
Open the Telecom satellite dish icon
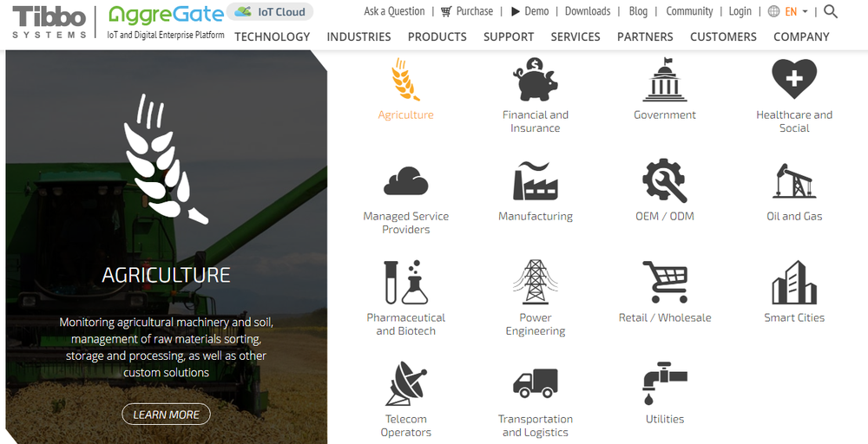tap(405, 383)
